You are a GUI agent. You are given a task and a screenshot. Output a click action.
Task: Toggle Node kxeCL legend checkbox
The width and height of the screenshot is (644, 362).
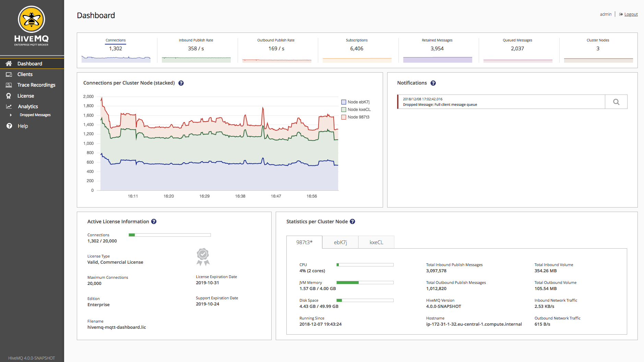tap(344, 110)
